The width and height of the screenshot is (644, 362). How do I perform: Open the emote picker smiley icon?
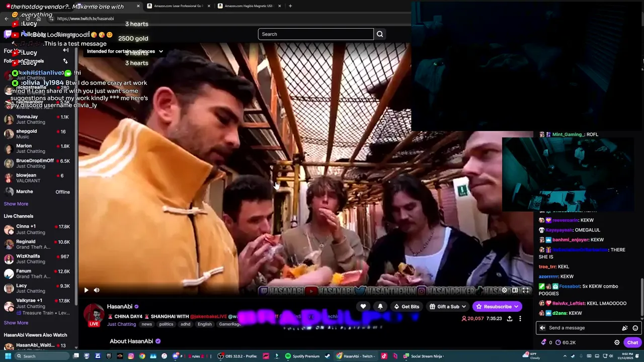coord(635,328)
